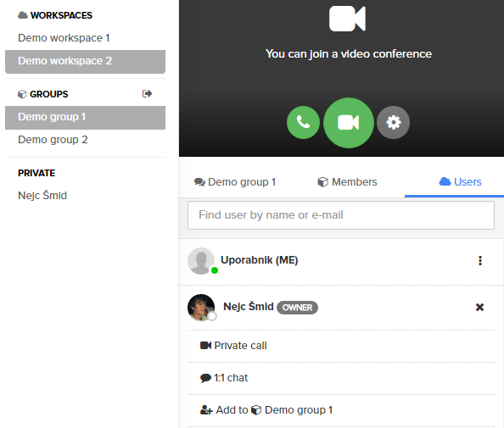Switch to Demo group 1 chat tab
The image size is (504, 428).
click(x=235, y=182)
